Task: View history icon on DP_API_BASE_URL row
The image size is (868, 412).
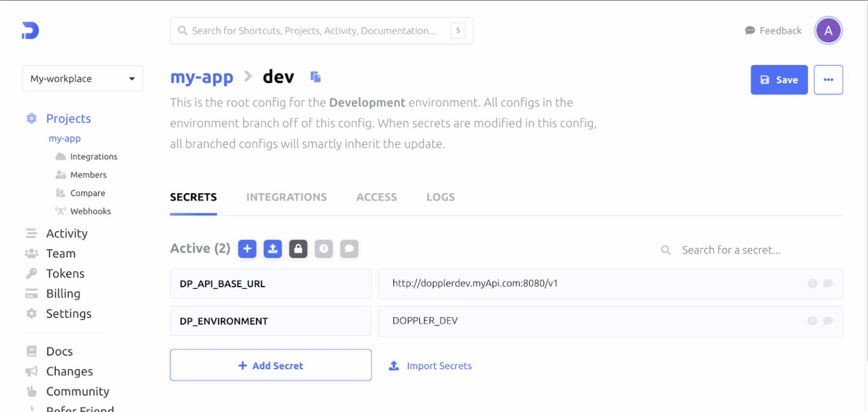Action: tap(812, 284)
